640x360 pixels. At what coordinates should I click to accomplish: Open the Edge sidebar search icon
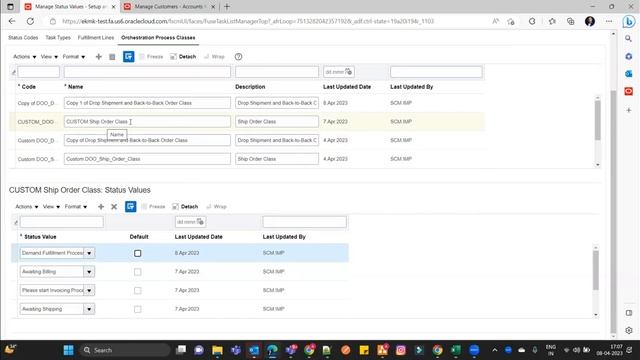click(629, 38)
